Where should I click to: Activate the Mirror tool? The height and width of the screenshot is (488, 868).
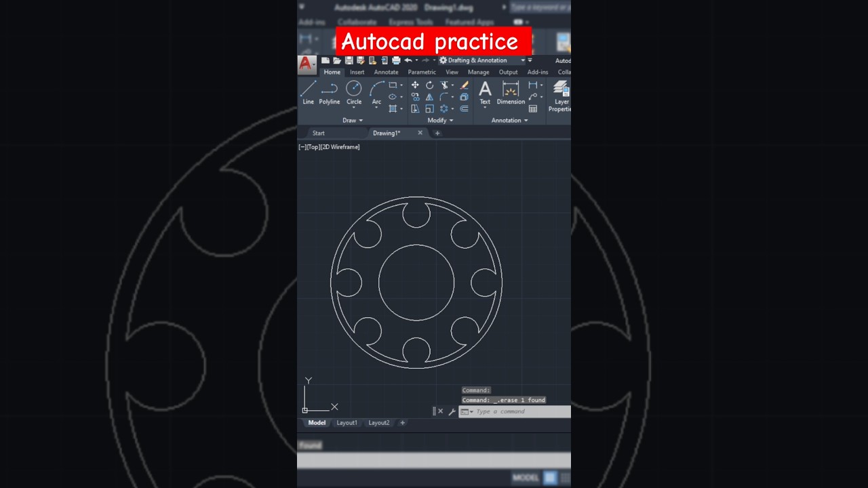[x=429, y=96]
